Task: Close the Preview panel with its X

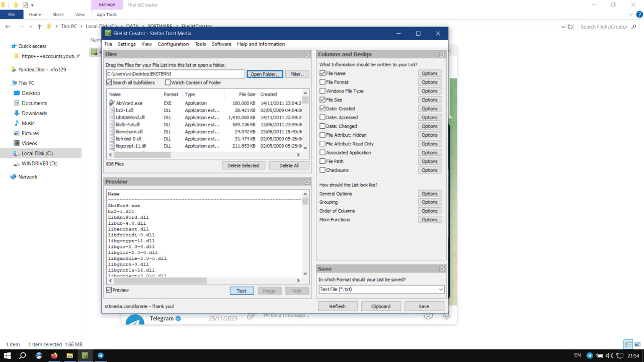Action: [x=307, y=182]
